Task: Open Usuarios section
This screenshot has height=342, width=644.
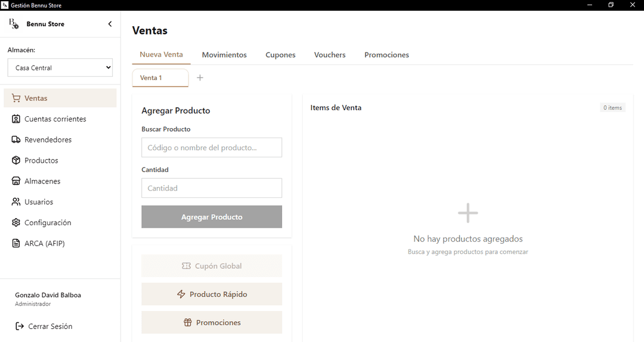Action: coord(60,202)
